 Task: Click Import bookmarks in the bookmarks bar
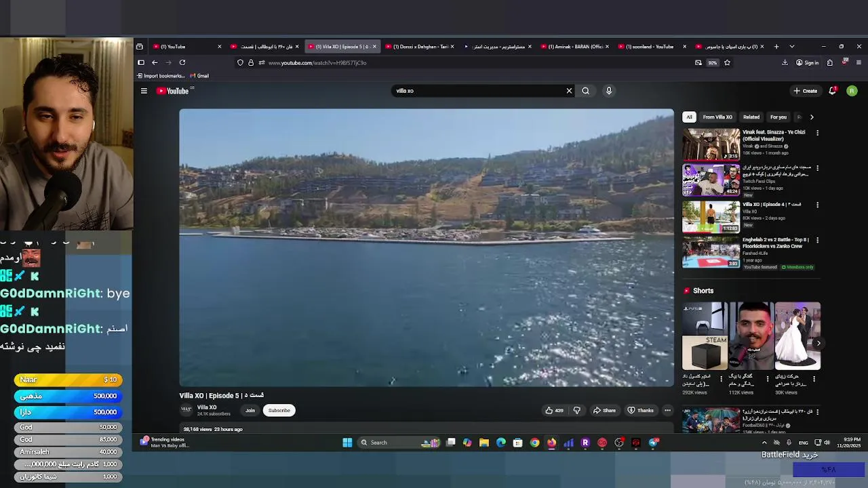tap(161, 76)
